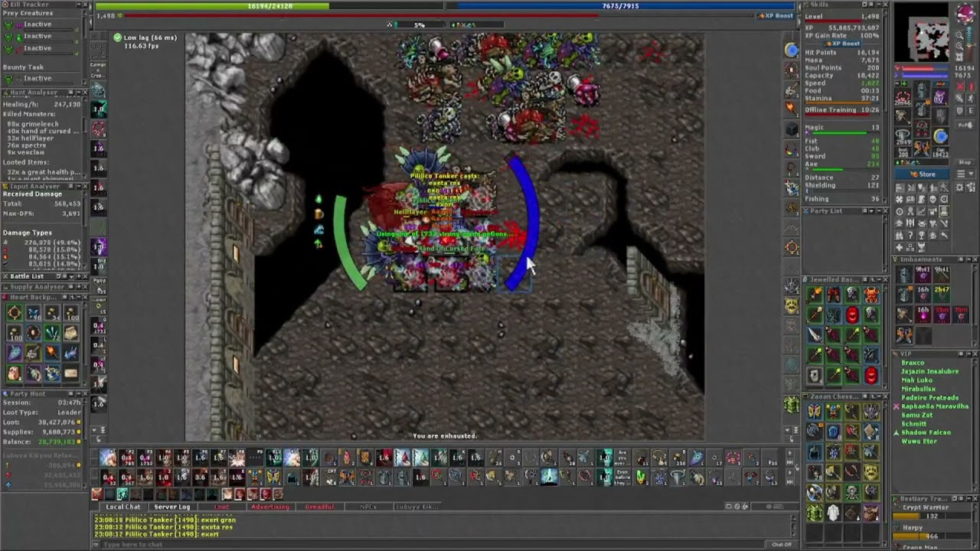The height and width of the screenshot is (551, 980).
Task: Select VIP entry Raphaella Maravilha
Action: pyautogui.click(x=935, y=406)
